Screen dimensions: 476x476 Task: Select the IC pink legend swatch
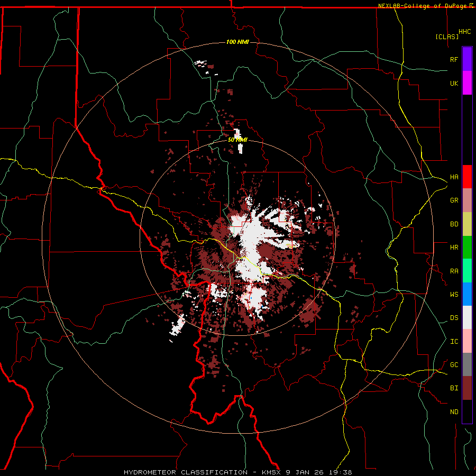pos(467,341)
